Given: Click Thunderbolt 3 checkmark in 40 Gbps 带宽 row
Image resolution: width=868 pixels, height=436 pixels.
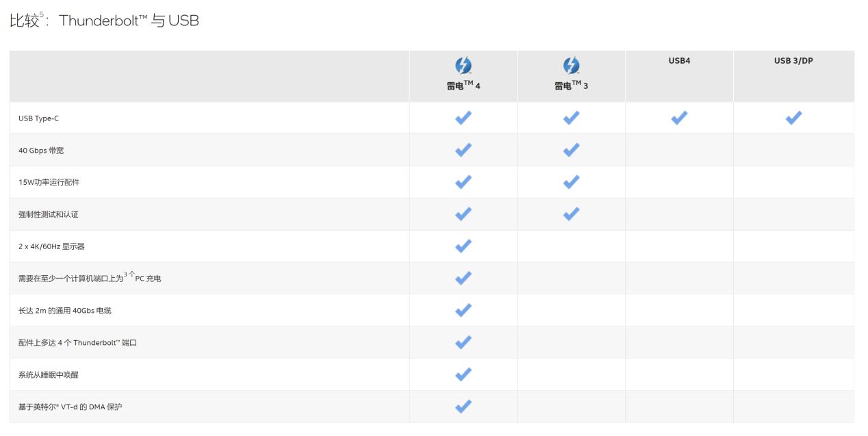Looking at the screenshot, I should 571,150.
